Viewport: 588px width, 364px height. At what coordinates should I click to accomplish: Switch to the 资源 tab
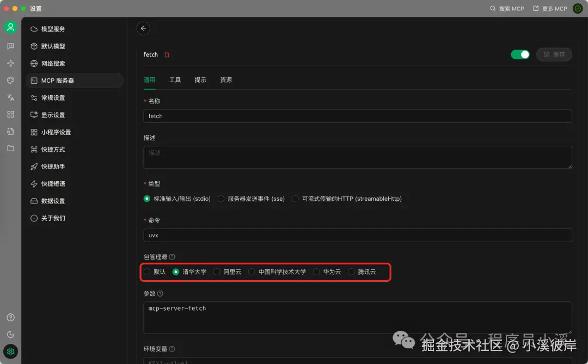[226, 80]
